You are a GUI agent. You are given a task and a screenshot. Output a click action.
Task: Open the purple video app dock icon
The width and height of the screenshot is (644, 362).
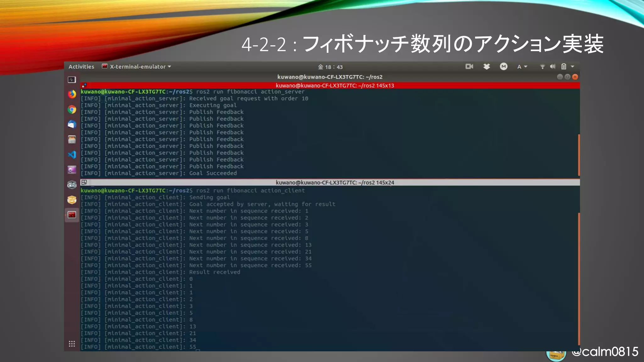72,170
